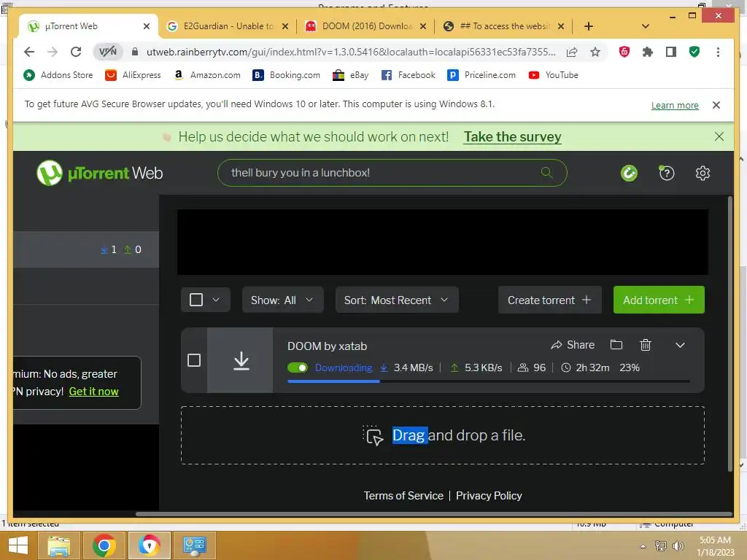Open the help question mark icon

coord(666,173)
